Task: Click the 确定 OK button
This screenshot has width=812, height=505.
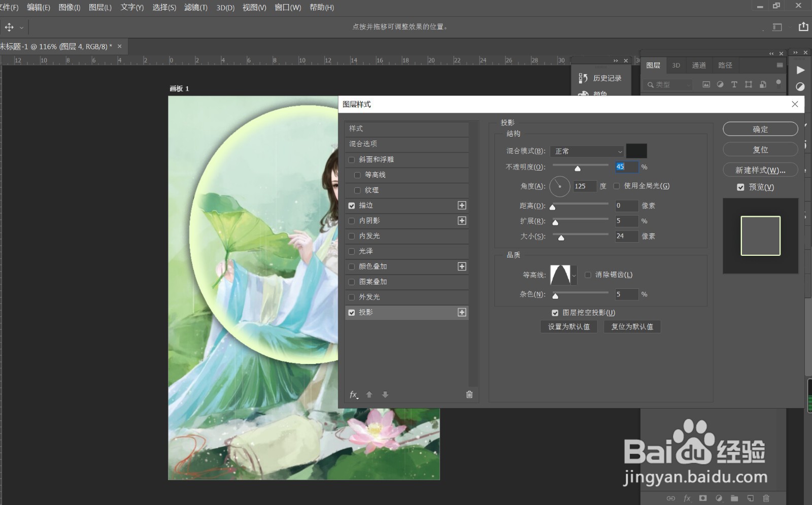Action: point(760,129)
